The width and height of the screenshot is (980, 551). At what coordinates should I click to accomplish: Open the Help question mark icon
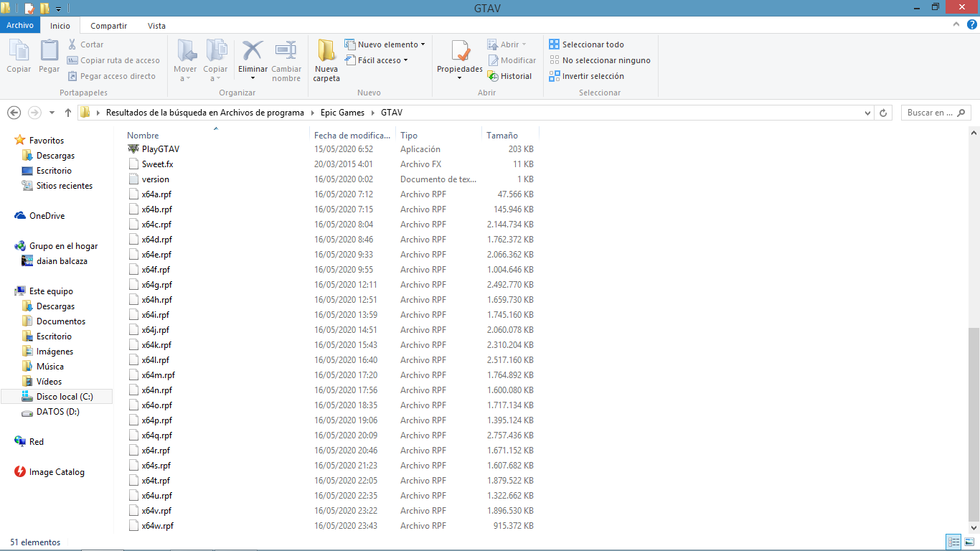(970, 24)
